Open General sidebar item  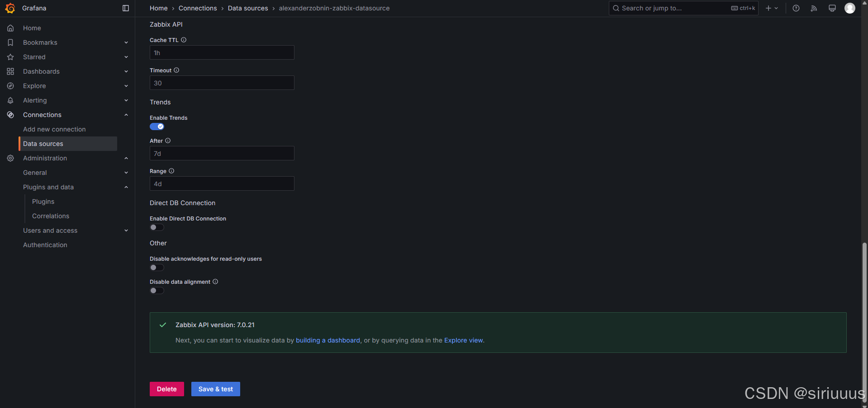click(35, 173)
